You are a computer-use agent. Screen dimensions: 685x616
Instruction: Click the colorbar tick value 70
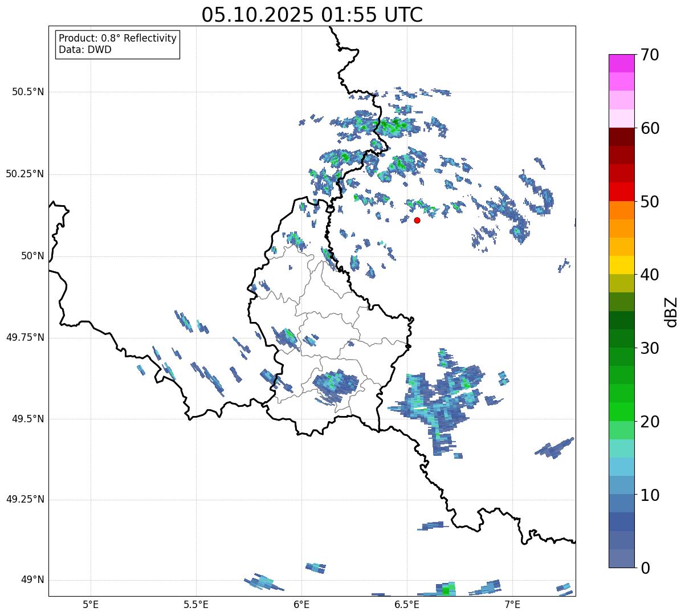tap(650, 55)
